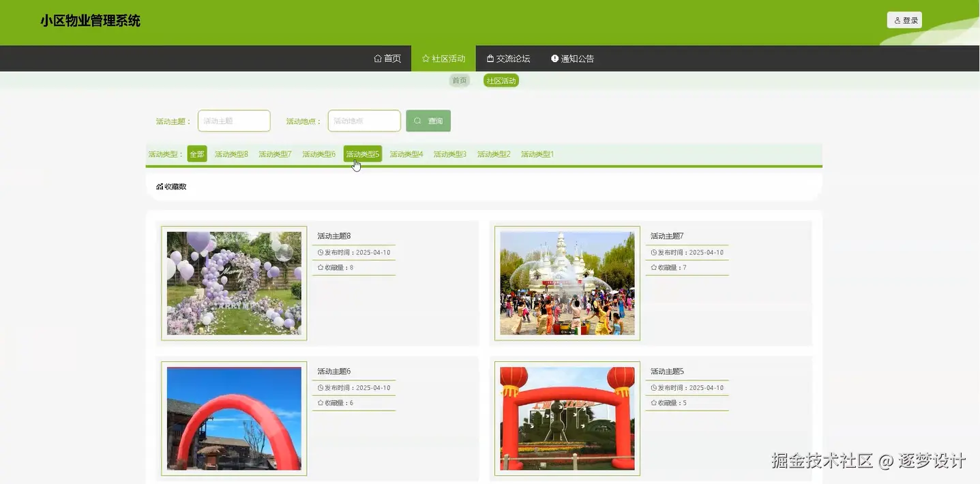Click the clock icon in 活动主题6 card
The width and height of the screenshot is (980, 484).
(321, 388)
